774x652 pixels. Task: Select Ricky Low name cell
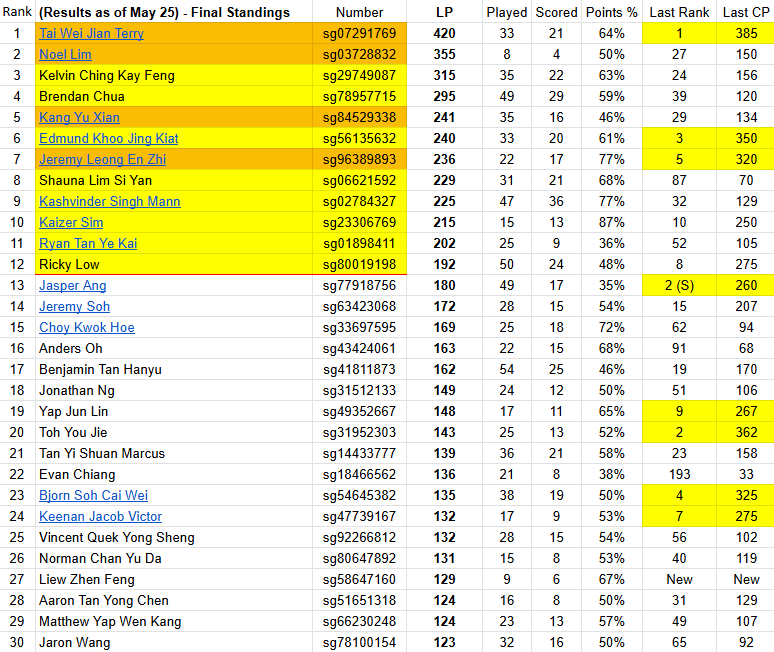[174, 265]
